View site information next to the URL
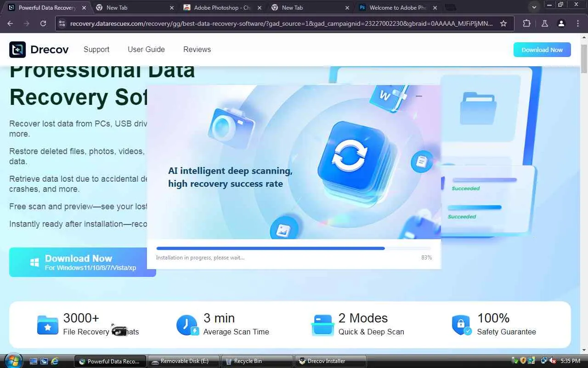The image size is (588, 368). click(62, 23)
